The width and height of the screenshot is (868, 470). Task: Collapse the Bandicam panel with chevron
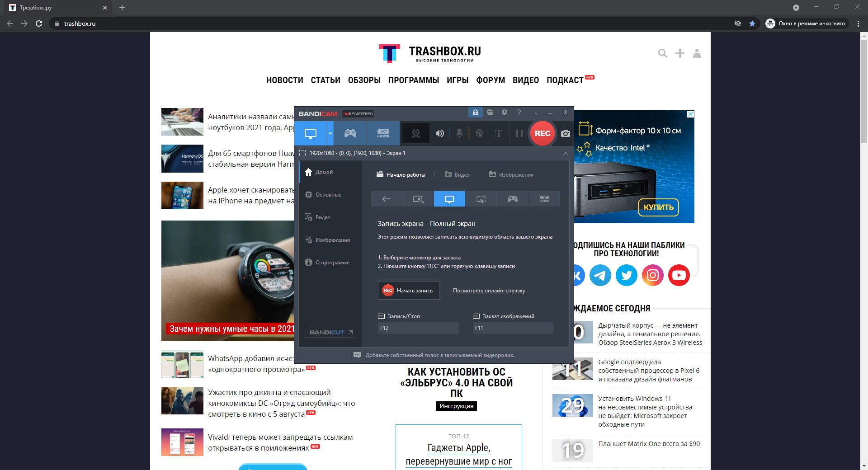click(566, 153)
